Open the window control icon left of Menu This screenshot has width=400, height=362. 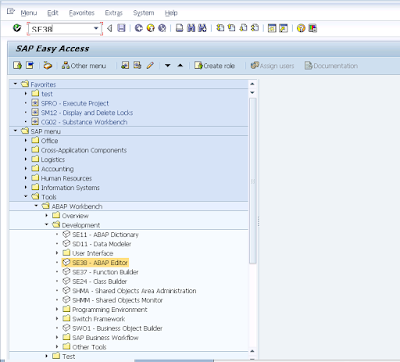[11, 12]
